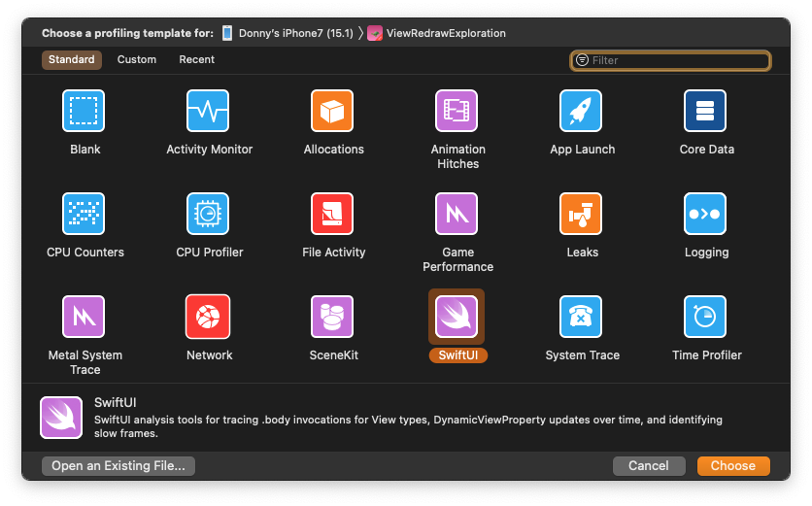
Task: Click the ViewRedrawExploration app icon
Action: click(375, 33)
